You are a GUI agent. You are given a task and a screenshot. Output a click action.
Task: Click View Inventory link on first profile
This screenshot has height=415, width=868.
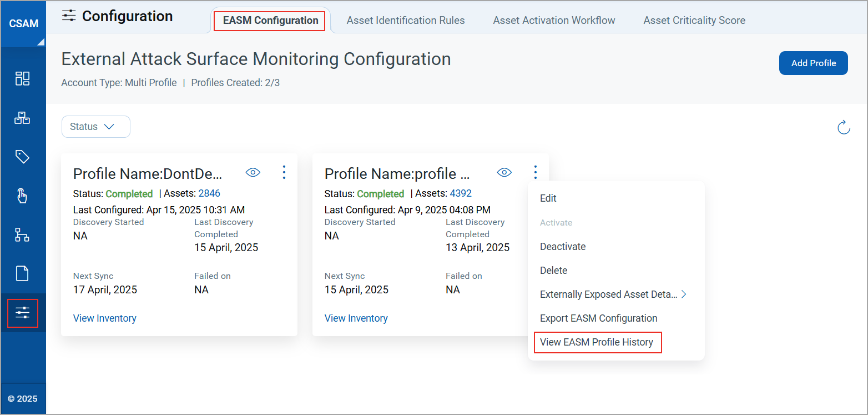pyautogui.click(x=105, y=318)
